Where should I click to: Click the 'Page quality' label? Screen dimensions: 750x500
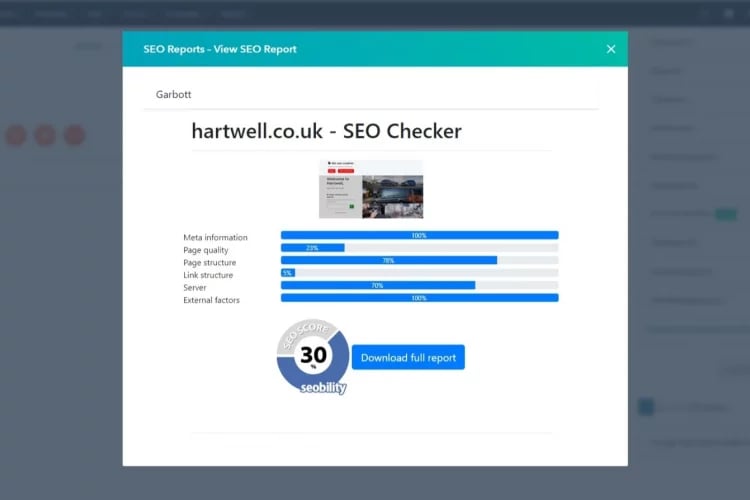tap(206, 250)
